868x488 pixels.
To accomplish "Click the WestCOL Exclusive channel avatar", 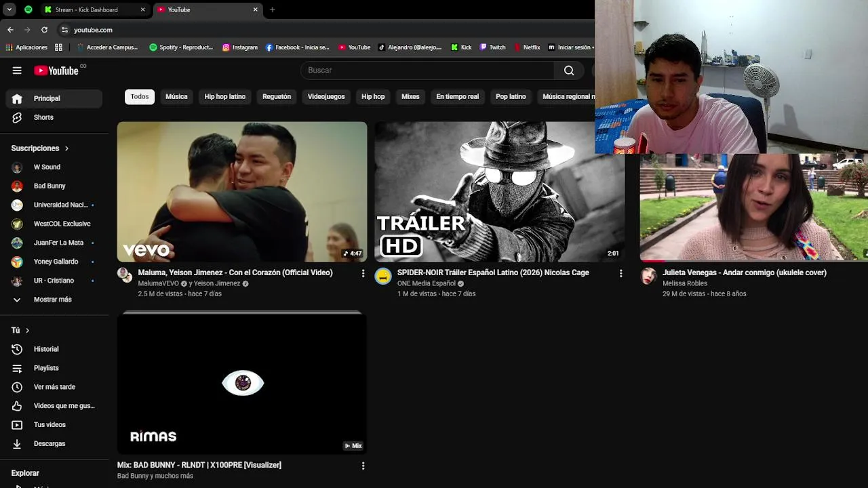I will [x=17, y=224].
